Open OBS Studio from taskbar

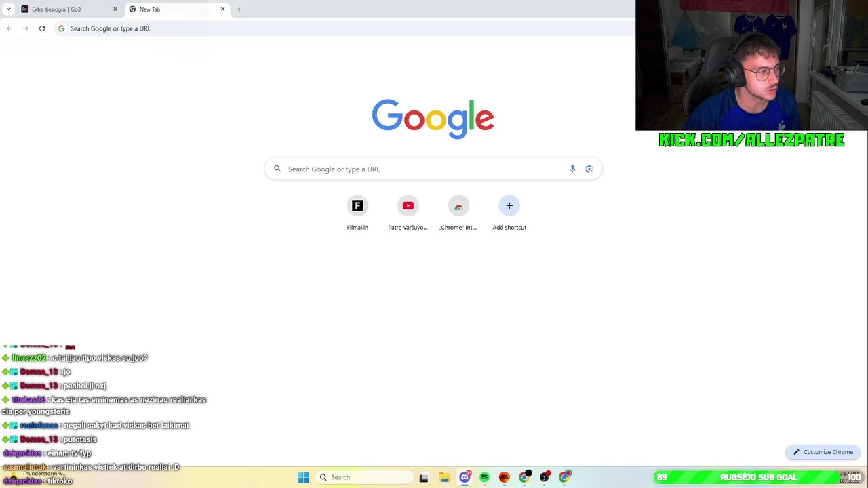tap(545, 477)
